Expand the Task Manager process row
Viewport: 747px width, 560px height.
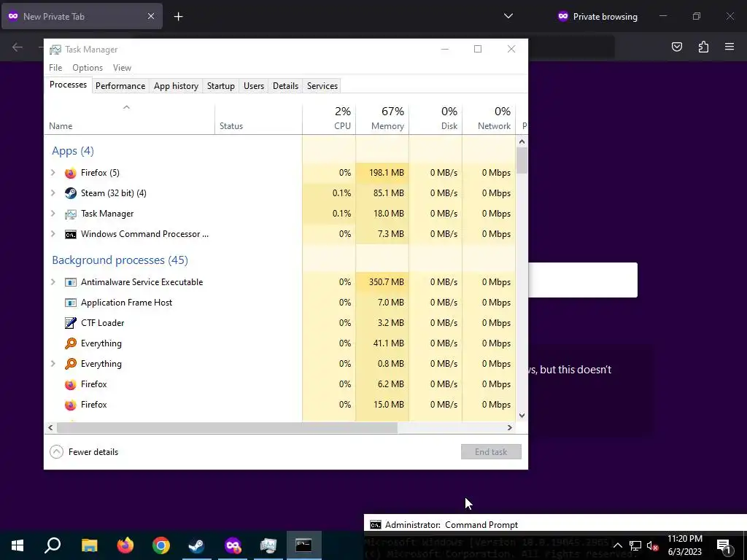53,214
